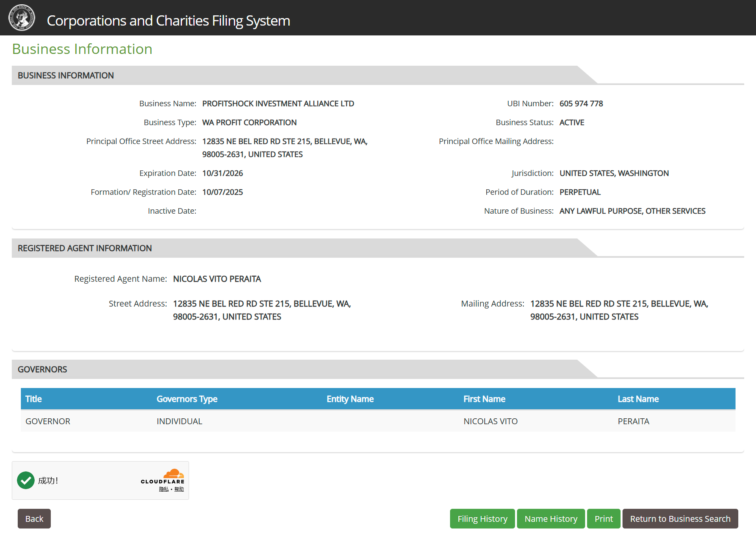Select business name PROFITSHOCK INVESTMENT ALLIANCE LTD

278,103
